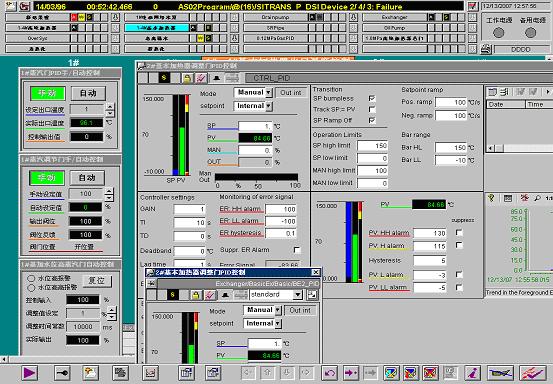Click the key login icon in bottom toolbar

[x=62, y=373]
